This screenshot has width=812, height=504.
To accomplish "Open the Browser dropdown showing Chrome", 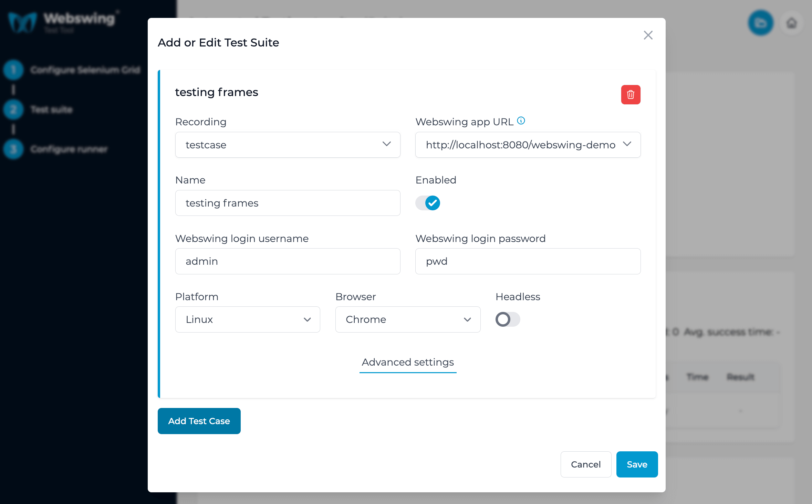I will pos(408,319).
